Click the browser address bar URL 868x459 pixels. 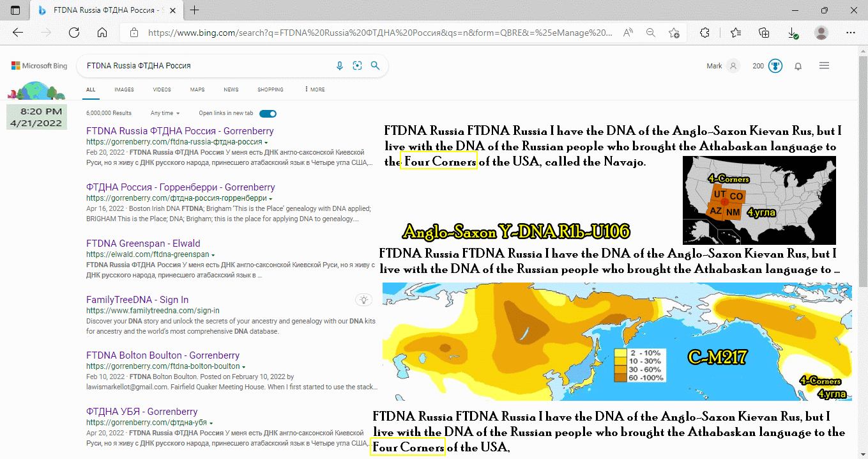coord(380,33)
